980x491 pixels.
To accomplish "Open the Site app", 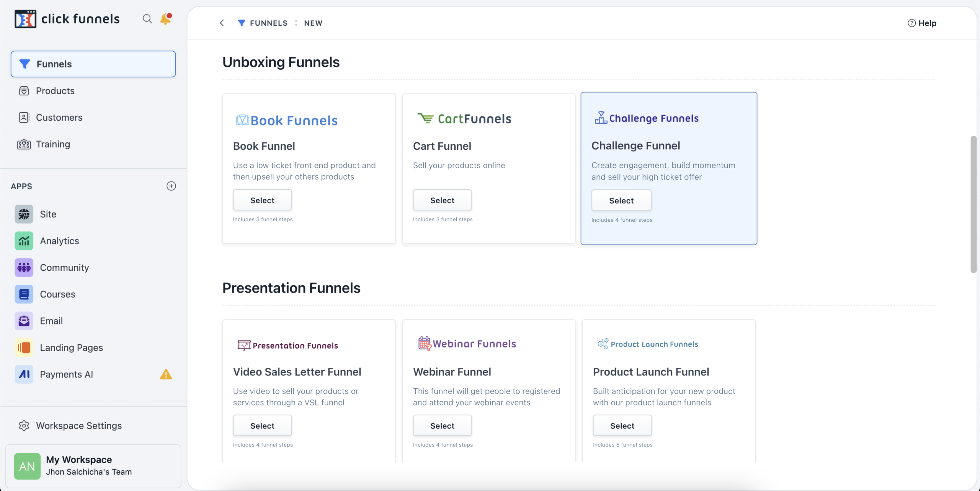I will [x=93, y=214].
